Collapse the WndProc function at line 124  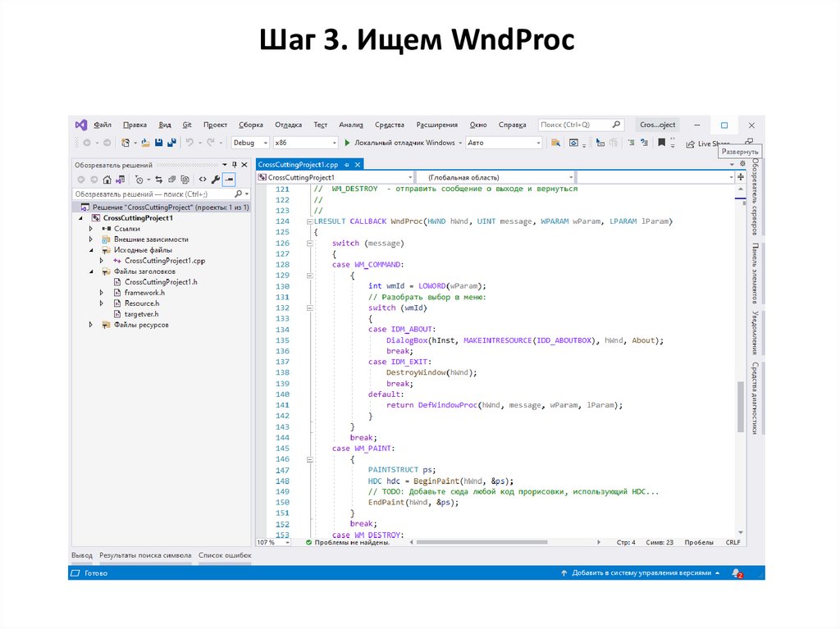pyautogui.click(x=309, y=221)
